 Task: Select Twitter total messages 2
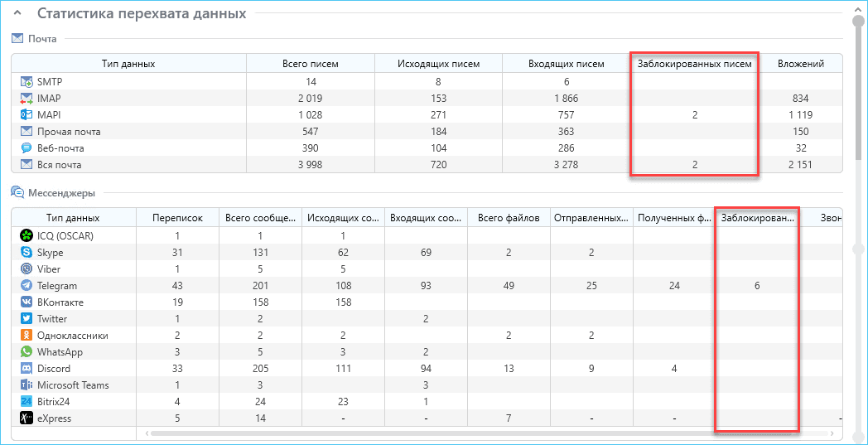(x=260, y=319)
